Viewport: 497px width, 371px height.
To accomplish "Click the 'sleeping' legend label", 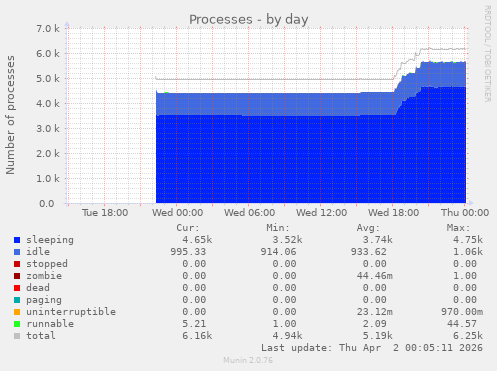I will coord(50,240).
